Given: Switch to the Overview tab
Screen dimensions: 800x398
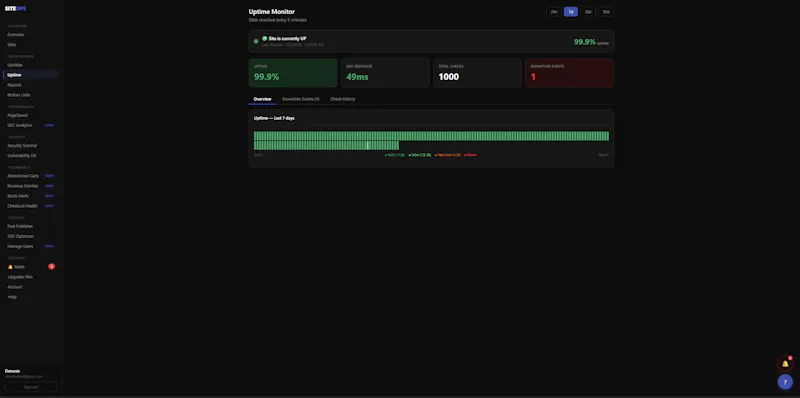Looking at the screenshot, I should (x=262, y=99).
